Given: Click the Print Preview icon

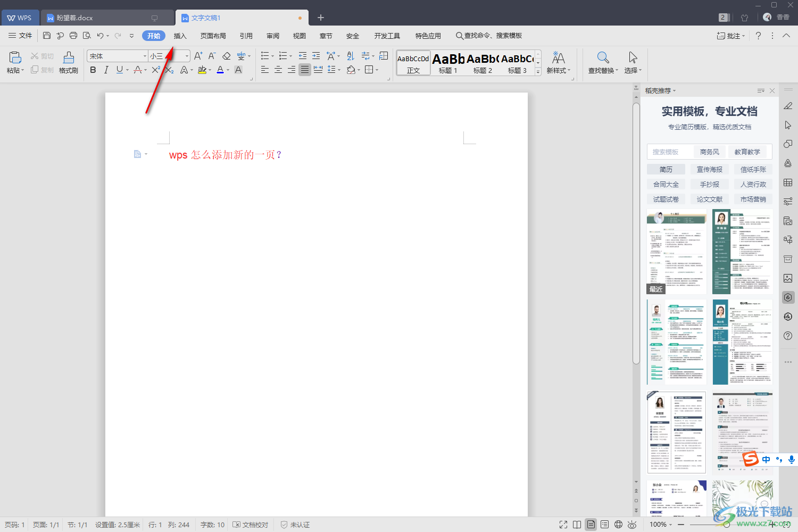Looking at the screenshot, I should click(87, 36).
